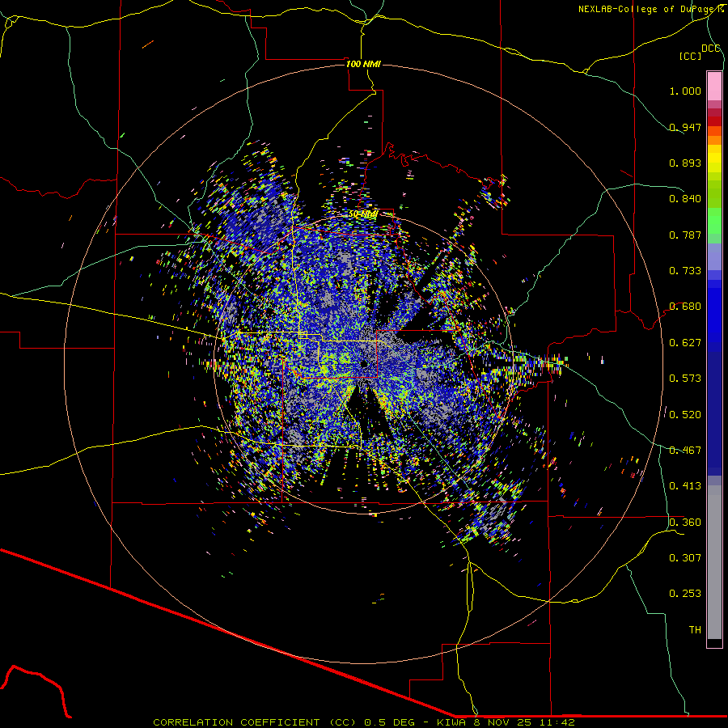
Task: Click the 100 NMI range ring label
Action: 363,64
